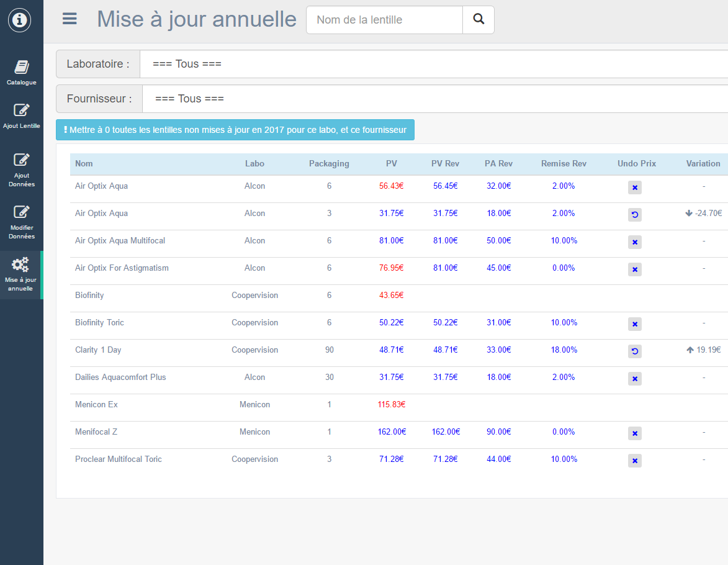This screenshot has height=565, width=728.
Task: Select Modifier Données in the sidebar
Action: coord(21,222)
